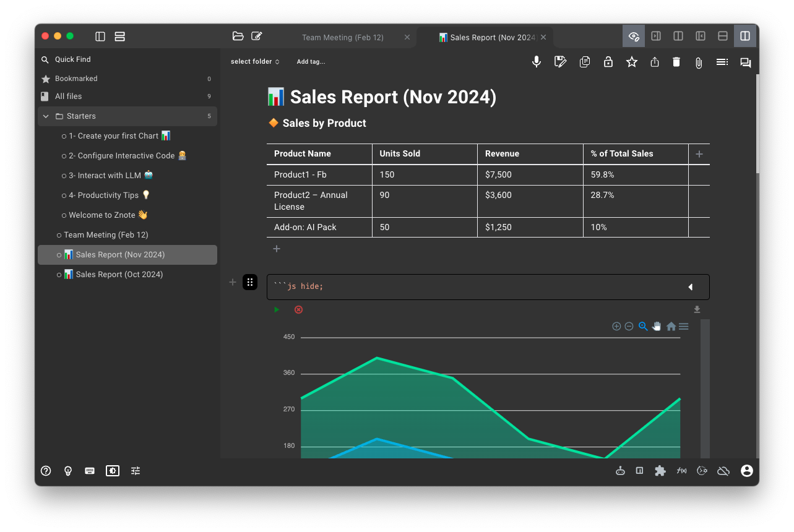This screenshot has height=532, width=794.
Task: Select the chart selection zoom magnifier tool
Action: pos(643,326)
